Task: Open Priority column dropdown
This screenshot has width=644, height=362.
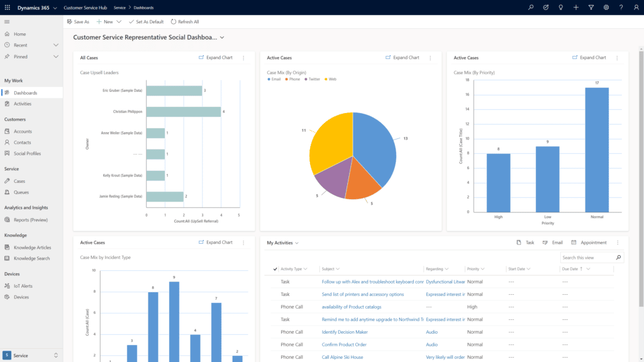Action: click(x=482, y=269)
